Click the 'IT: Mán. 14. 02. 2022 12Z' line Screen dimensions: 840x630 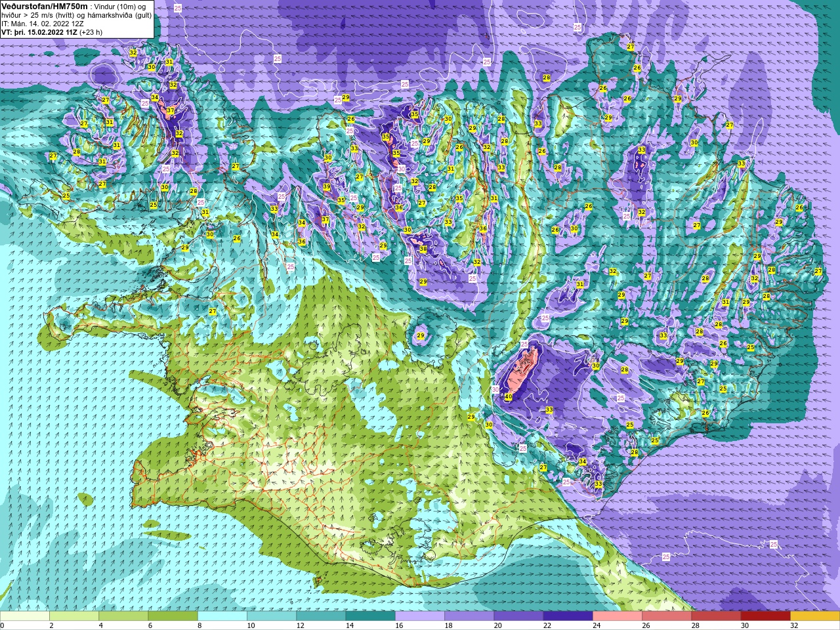point(43,23)
